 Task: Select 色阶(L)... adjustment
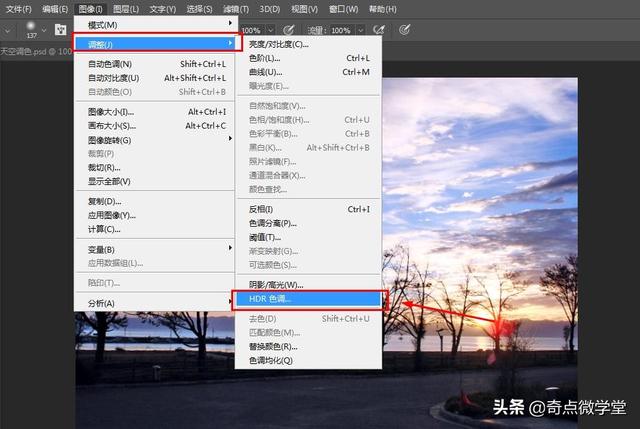tap(309, 58)
